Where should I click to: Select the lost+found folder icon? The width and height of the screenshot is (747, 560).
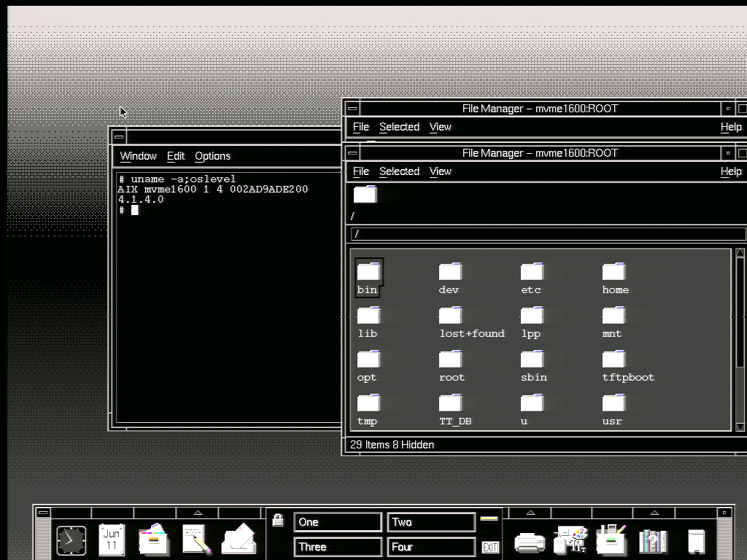coord(450,315)
